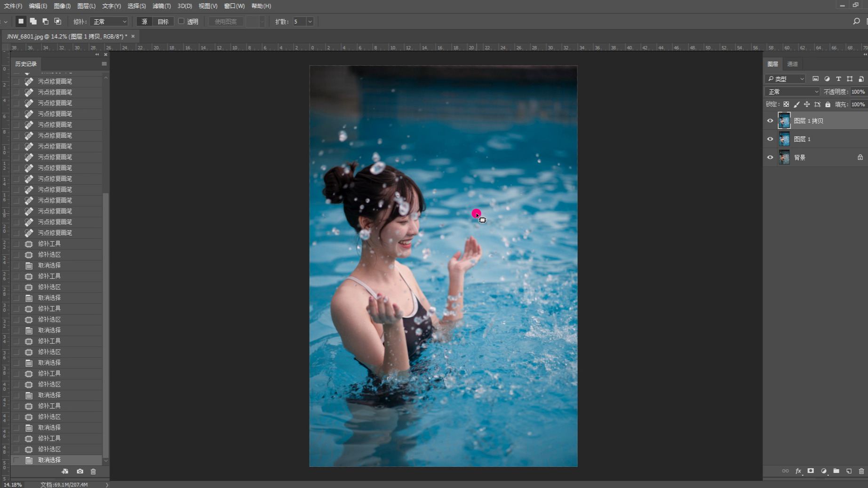Open the 类型 layer filter dropdown

click(x=785, y=79)
